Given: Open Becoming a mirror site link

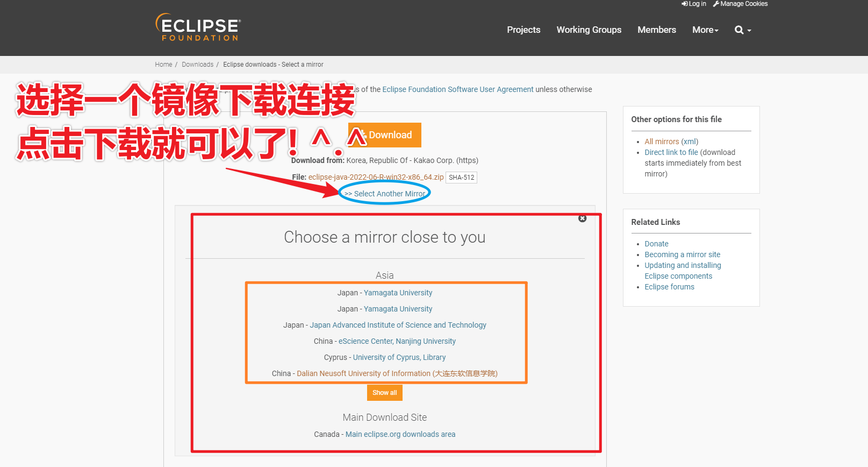Looking at the screenshot, I should (x=683, y=254).
